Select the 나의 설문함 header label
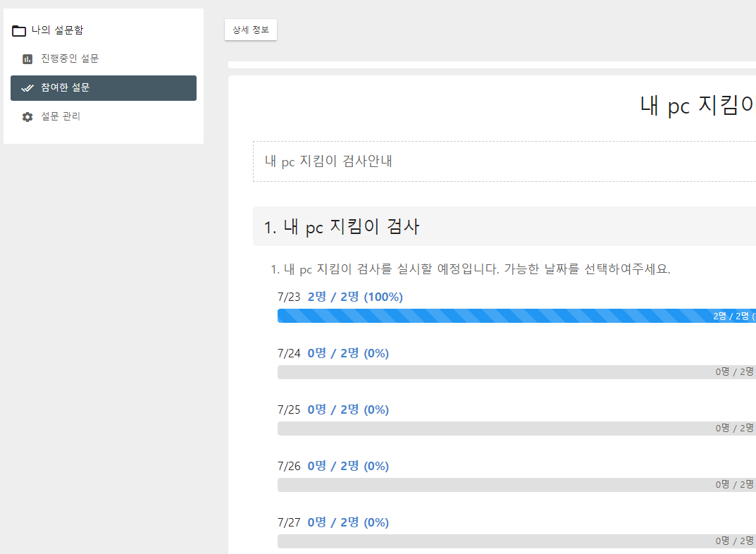The height and width of the screenshot is (554, 756). (57, 30)
